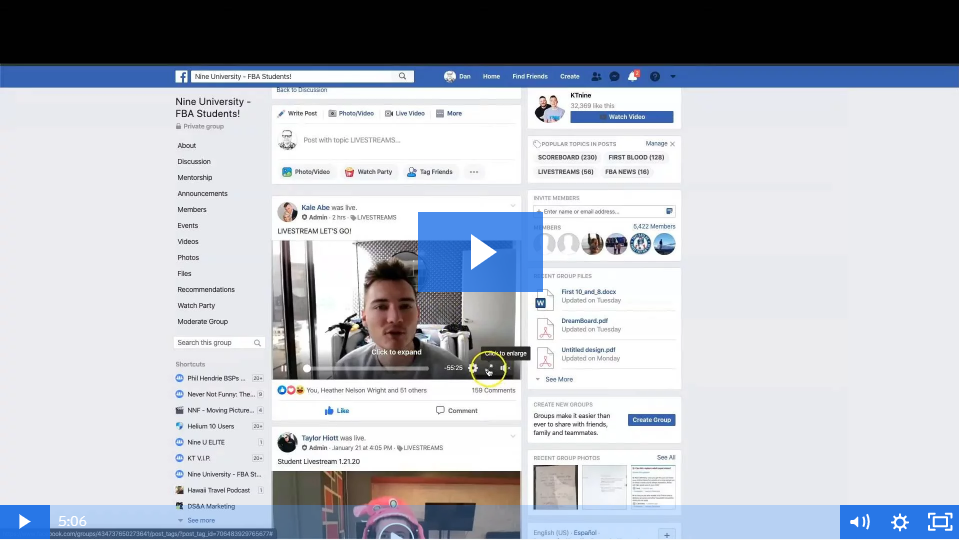Like Kale Abe's livestream post
959x540 pixels.
tap(337, 410)
